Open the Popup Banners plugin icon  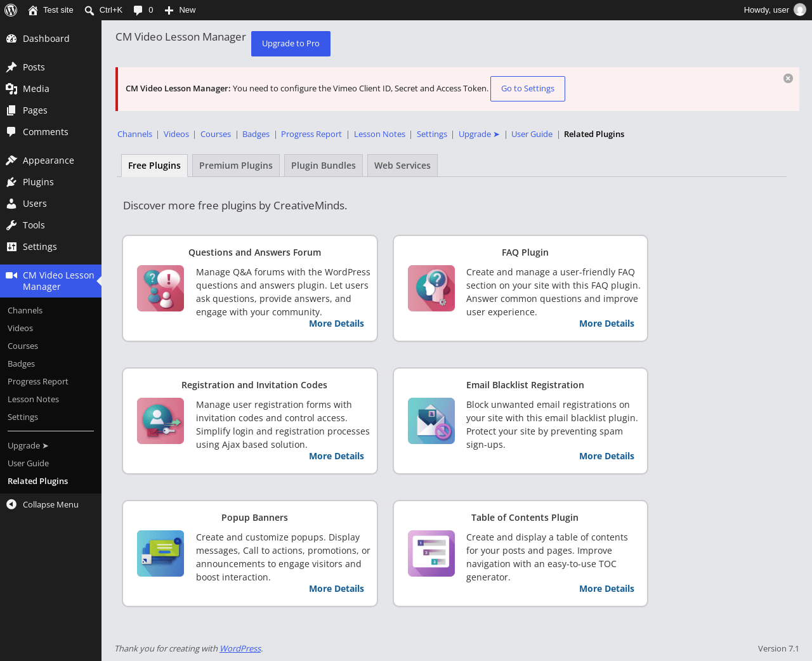(x=160, y=554)
